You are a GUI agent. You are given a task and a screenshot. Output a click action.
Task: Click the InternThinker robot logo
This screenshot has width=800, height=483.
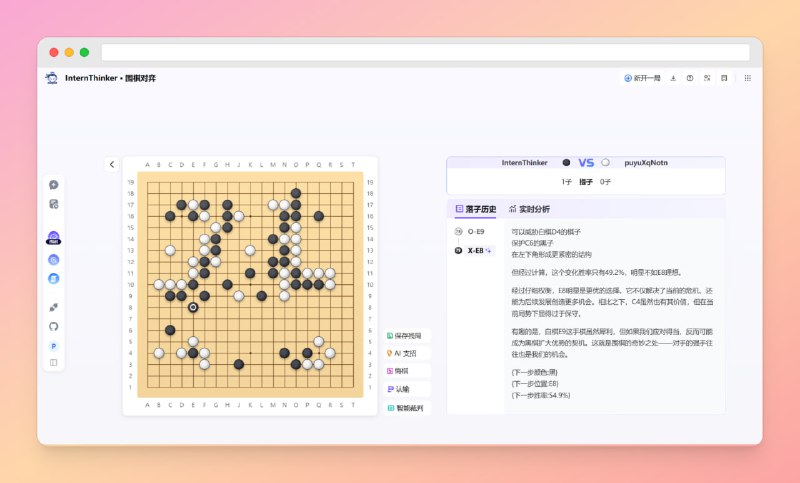pos(52,78)
